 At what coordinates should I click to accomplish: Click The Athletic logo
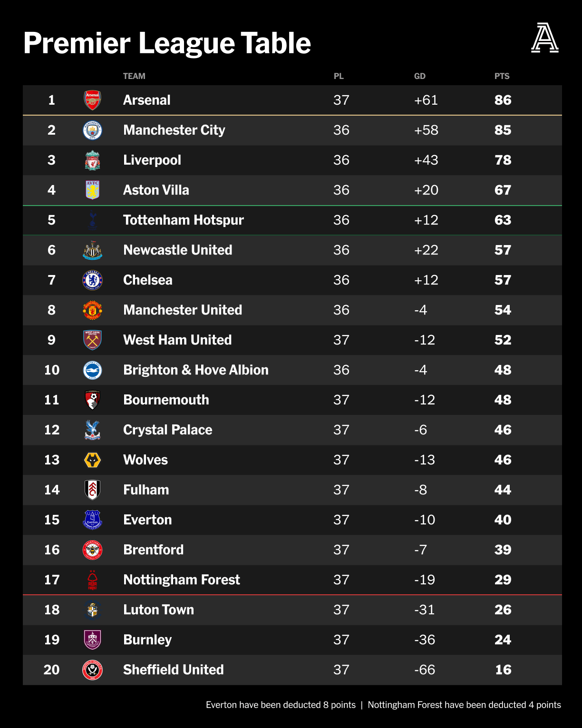544,38
